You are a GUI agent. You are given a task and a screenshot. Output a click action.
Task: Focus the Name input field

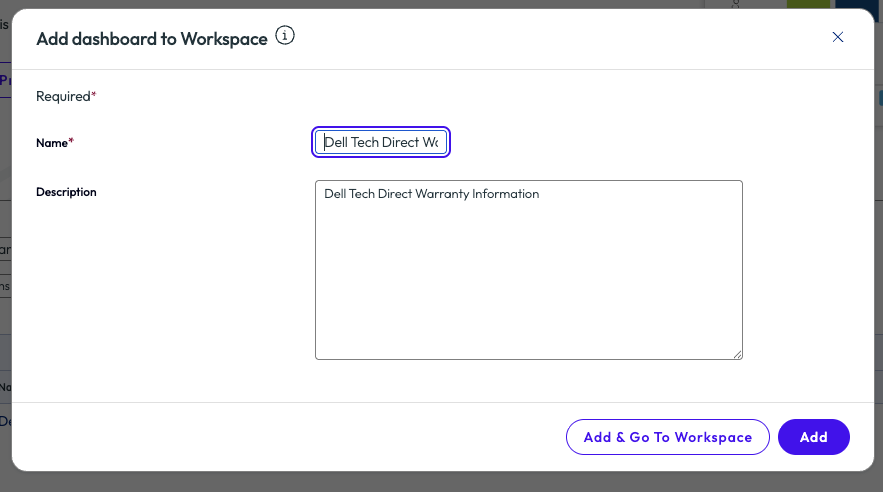click(381, 143)
